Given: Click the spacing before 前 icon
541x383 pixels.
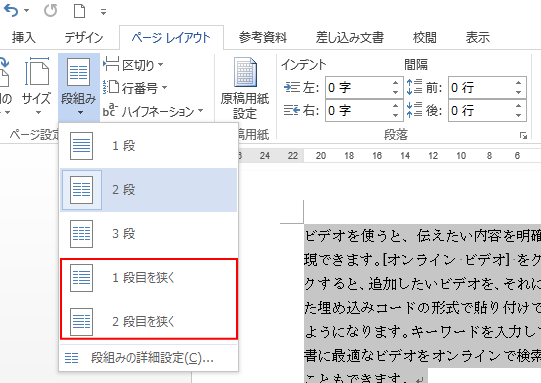Looking at the screenshot, I should tap(414, 87).
